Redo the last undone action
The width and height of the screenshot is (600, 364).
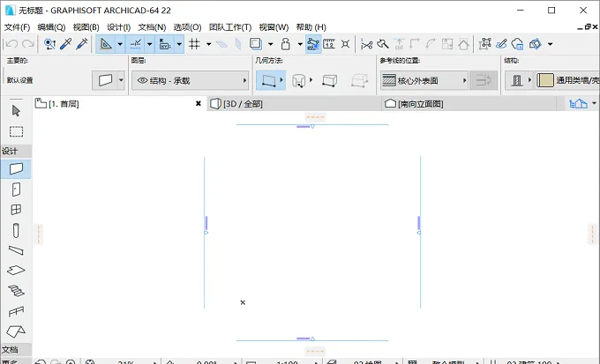tap(28, 44)
